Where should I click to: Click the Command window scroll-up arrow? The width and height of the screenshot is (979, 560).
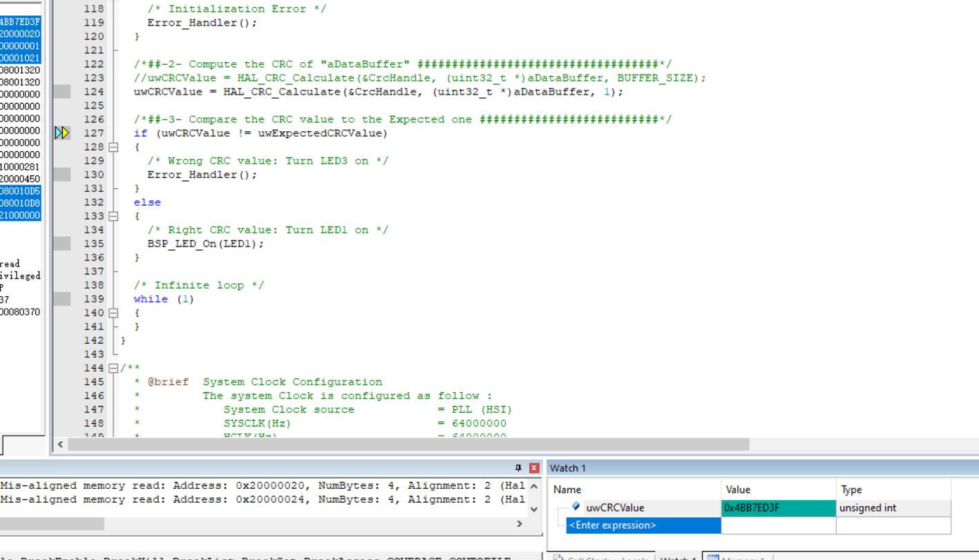click(x=533, y=485)
